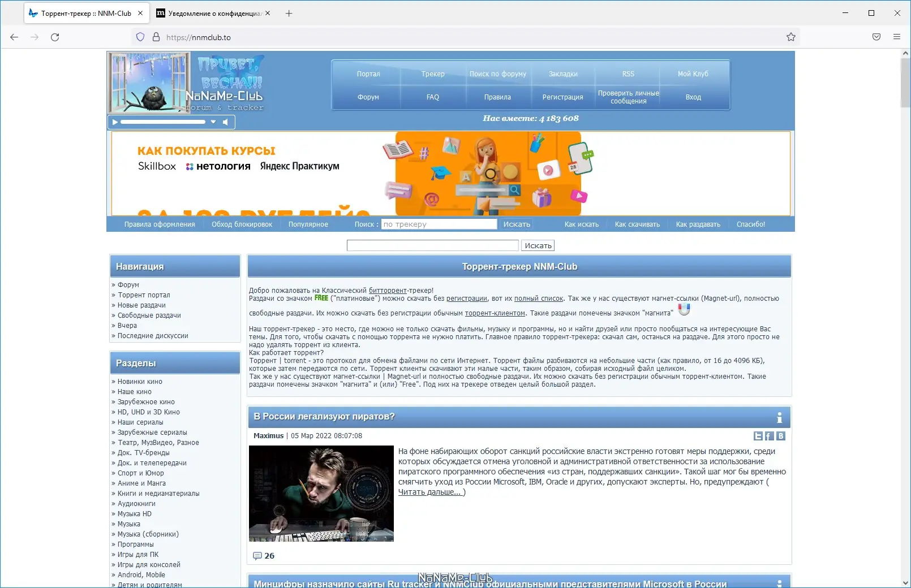Click the info icon in pirates article header
This screenshot has width=911, height=588.
click(x=779, y=417)
